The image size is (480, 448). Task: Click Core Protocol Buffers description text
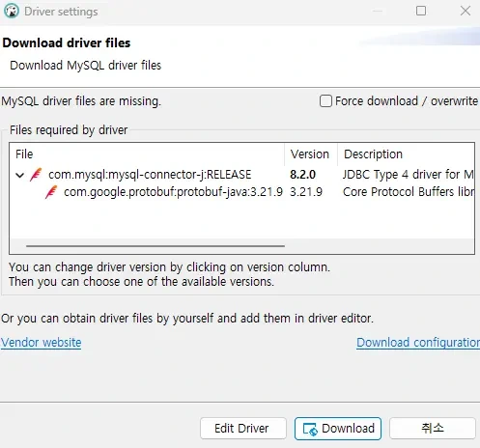pos(409,192)
